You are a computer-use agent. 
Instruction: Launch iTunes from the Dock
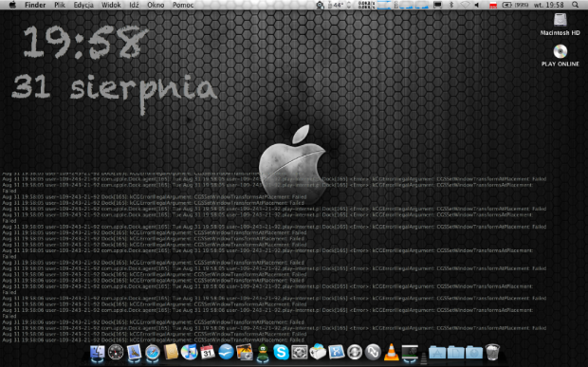pyautogui.click(x=189, y=353)
